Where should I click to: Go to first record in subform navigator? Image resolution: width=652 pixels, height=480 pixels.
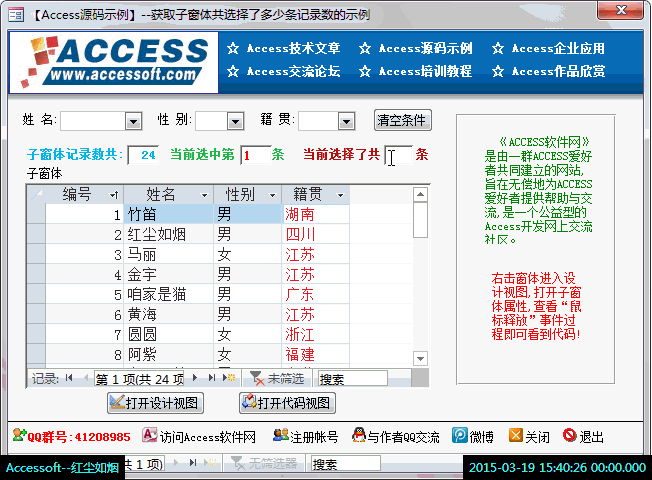[x=69, y=378]
